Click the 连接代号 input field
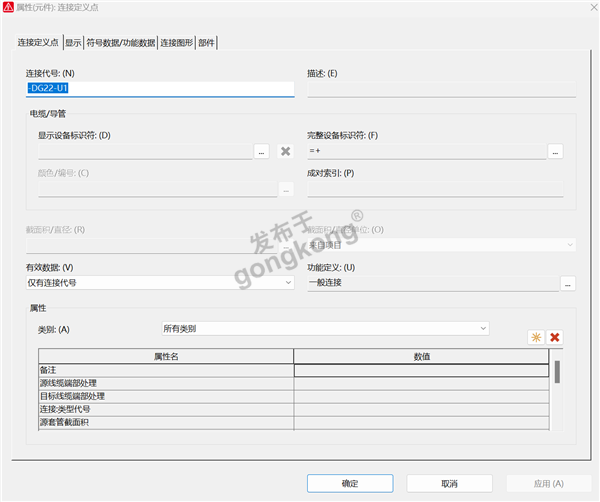Screen dimensions: 600x502 (160, 88)
